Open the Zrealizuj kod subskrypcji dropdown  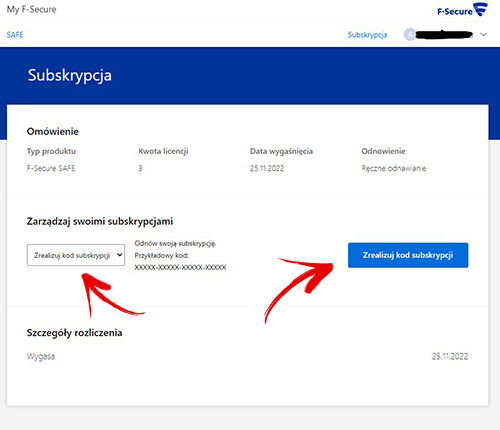(76, 255)
